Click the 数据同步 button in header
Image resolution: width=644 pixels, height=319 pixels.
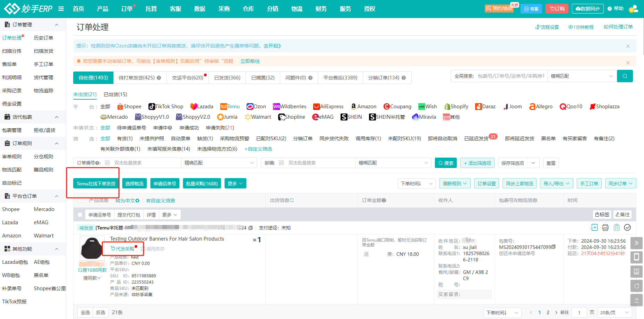[587, 9]
